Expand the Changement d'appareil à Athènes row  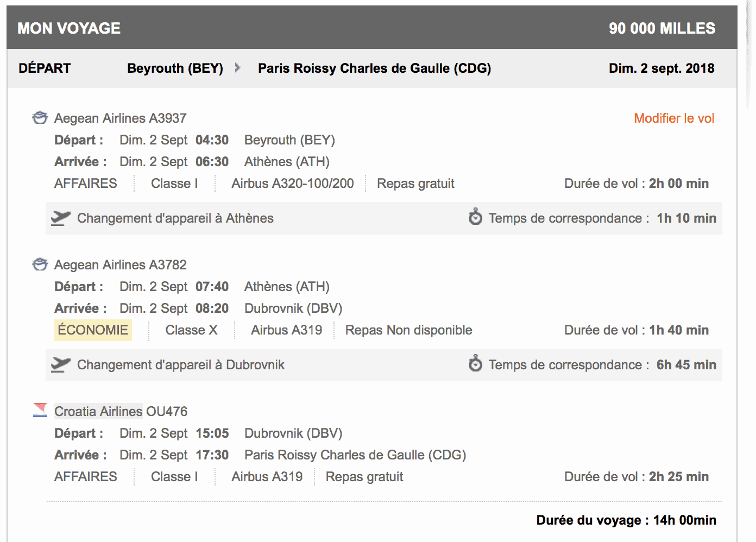[175, 218]
